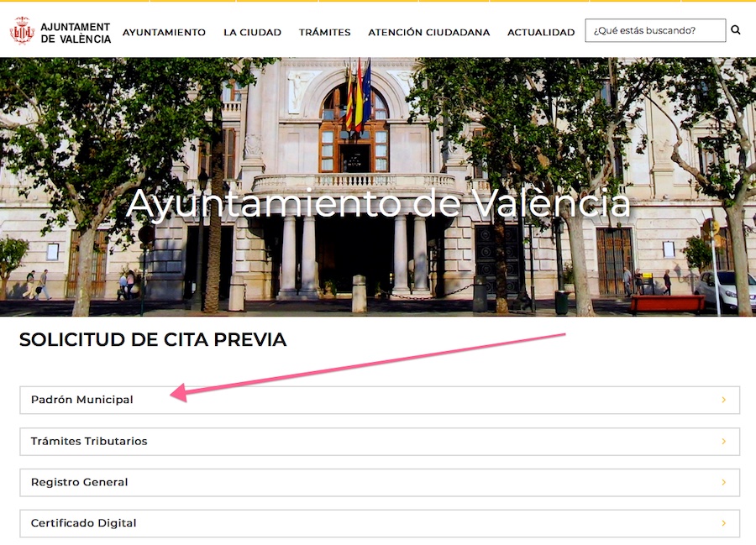756x545 pixels.
Task: Open the AYUNTAMIENTO menu
Action: [x=164, y=32]
